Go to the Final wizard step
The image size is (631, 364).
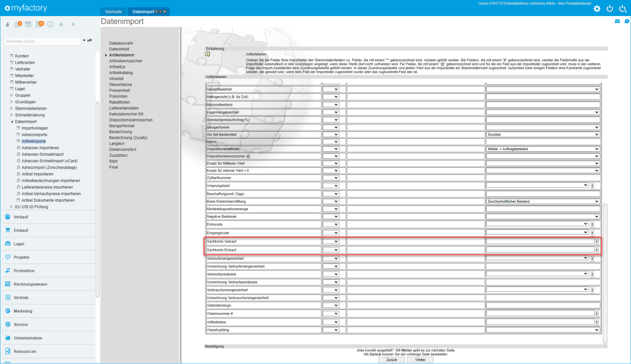coord(113,167)
